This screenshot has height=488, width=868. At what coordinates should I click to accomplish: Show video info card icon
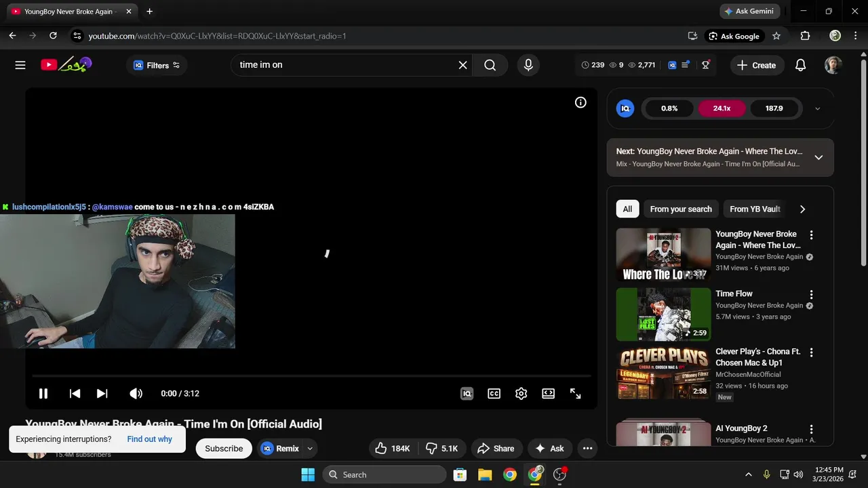click(580, 102)
